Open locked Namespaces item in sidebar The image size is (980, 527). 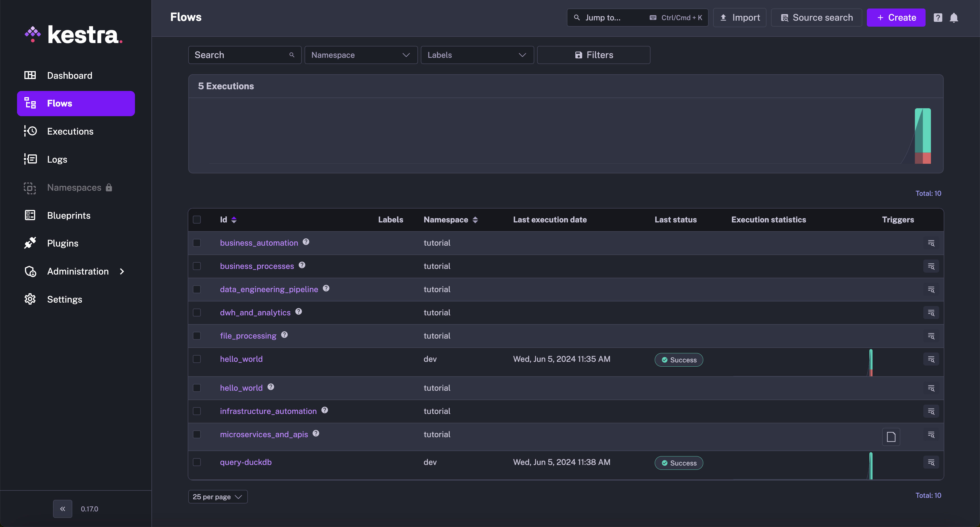tap(76, 188)
